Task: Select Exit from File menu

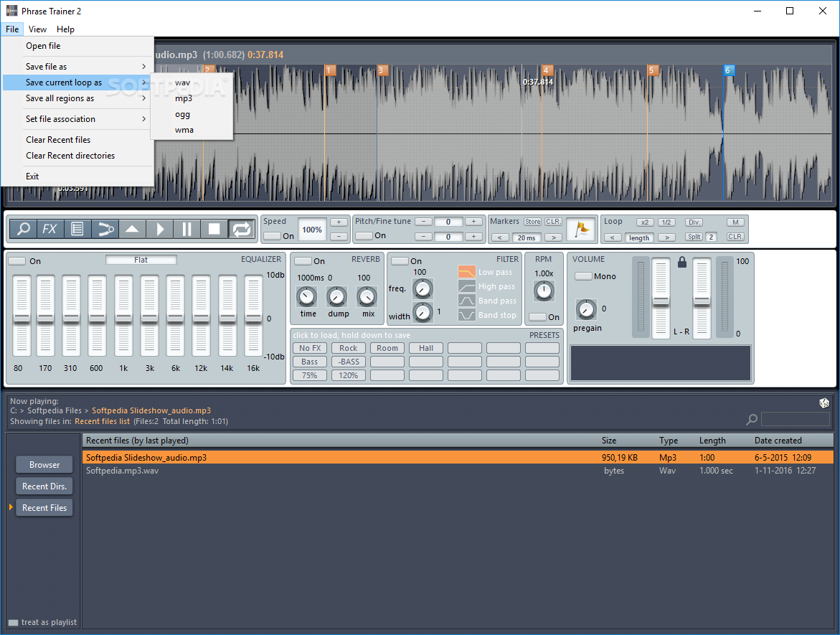Action: point(78,177)
